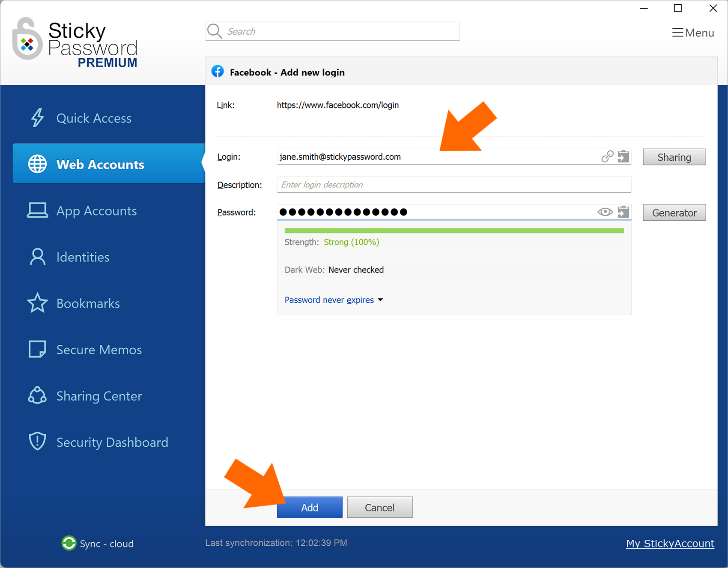The height and width of the screenshot is (568, 728).
Task: Show password with the eye icon
Action: [x=605, y=212]
